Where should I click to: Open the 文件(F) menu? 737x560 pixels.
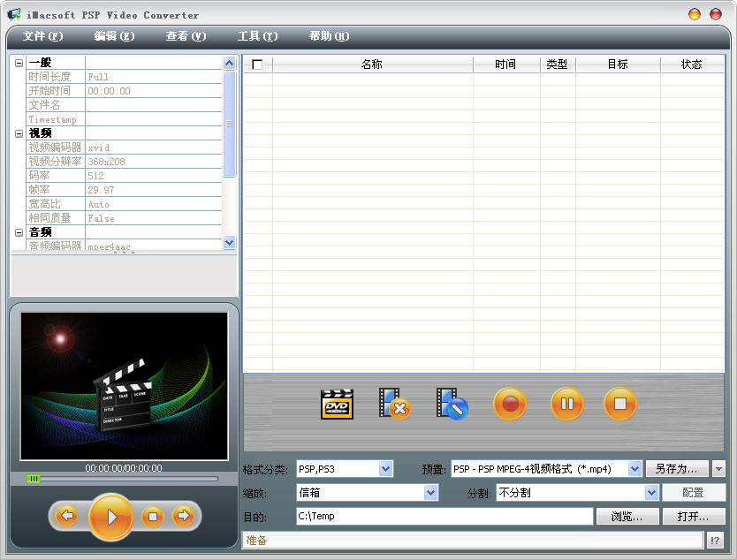coord(42,36)
